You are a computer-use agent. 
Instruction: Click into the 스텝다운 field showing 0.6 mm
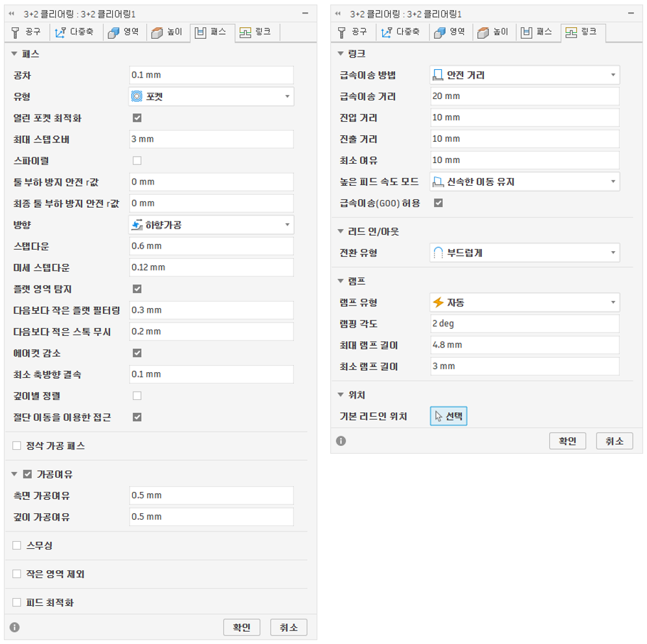point(211,247)
